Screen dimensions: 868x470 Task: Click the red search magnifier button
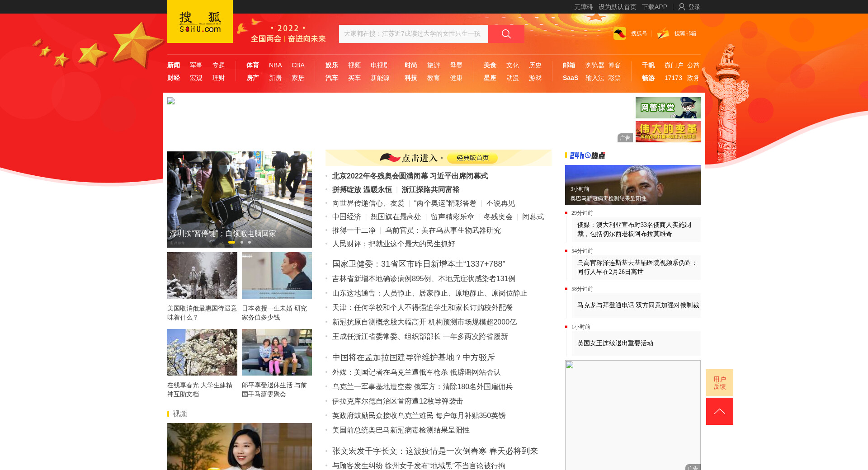pos(506,34)
